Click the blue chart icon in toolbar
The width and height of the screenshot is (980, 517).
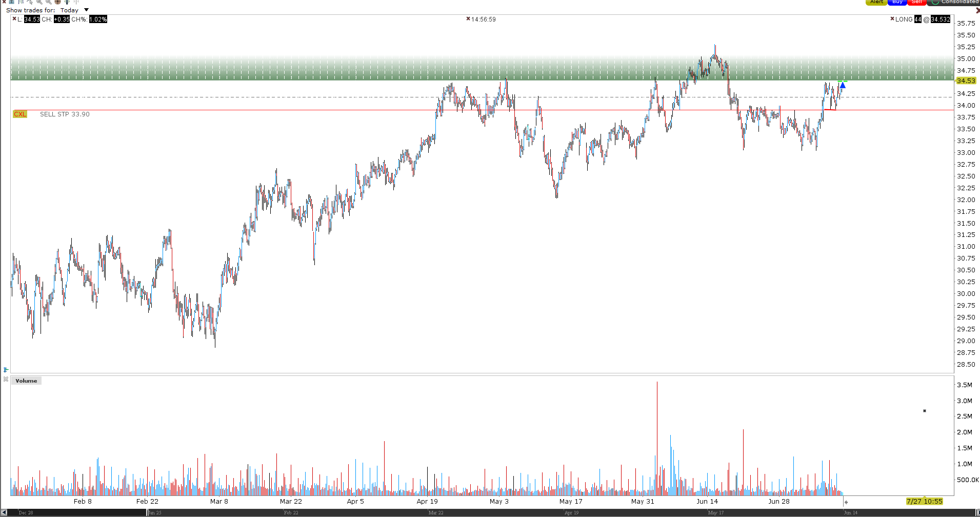coord(11,2)
